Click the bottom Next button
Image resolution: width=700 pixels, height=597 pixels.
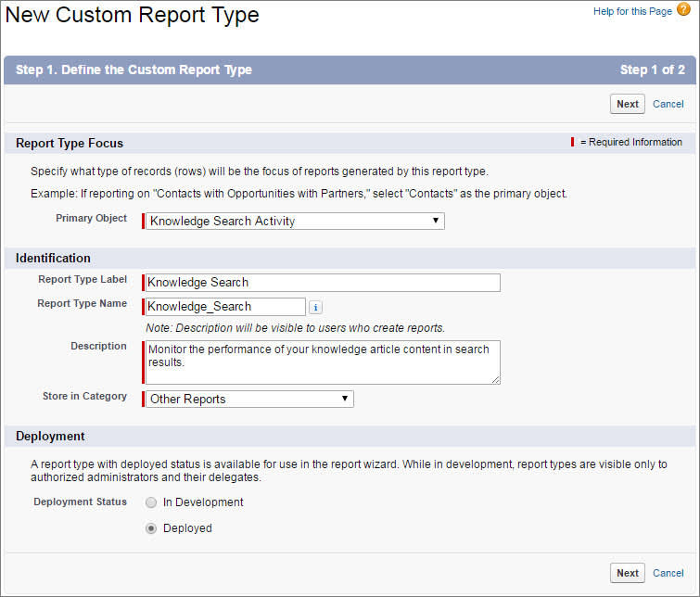pyautogui.click(x=628, y=573)
